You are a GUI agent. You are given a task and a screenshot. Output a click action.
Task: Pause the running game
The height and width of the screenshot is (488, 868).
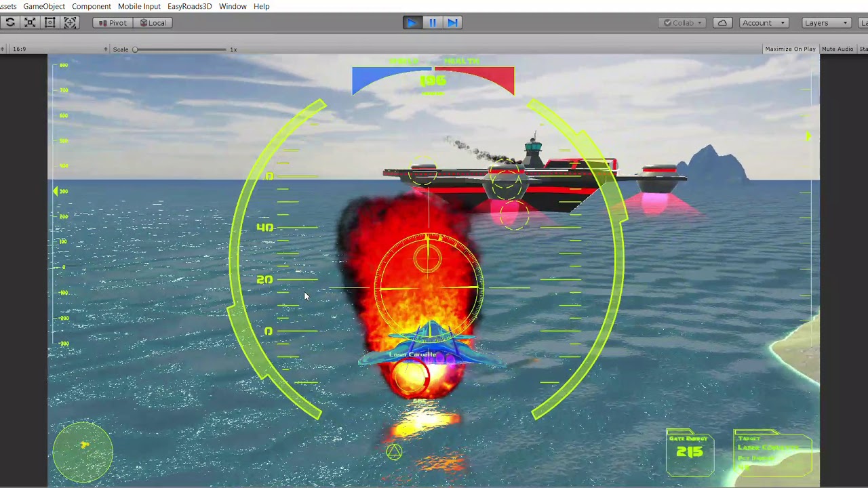coord(432,22)
